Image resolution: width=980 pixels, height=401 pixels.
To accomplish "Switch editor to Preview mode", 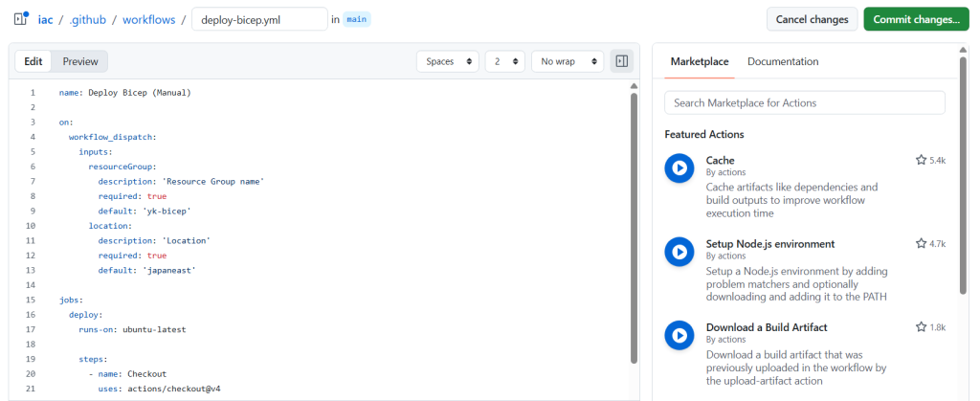I will [80, 61].
